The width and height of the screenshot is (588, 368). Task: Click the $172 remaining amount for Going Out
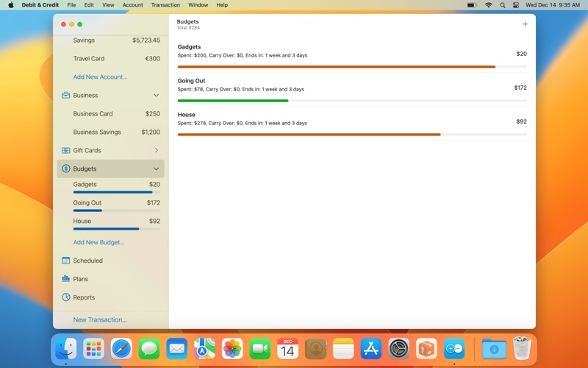tap(520, 88)
